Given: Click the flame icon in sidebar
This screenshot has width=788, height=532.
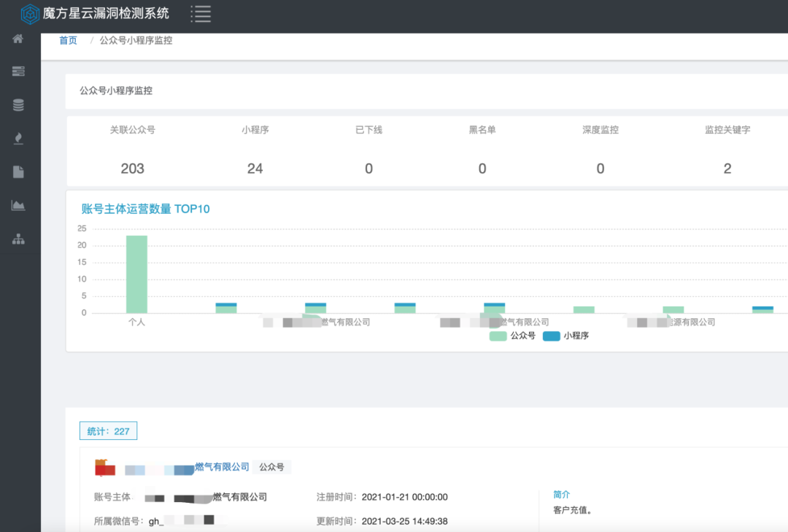Looking at the screenshot, I should pyautogui.click(x=18, y=139).
